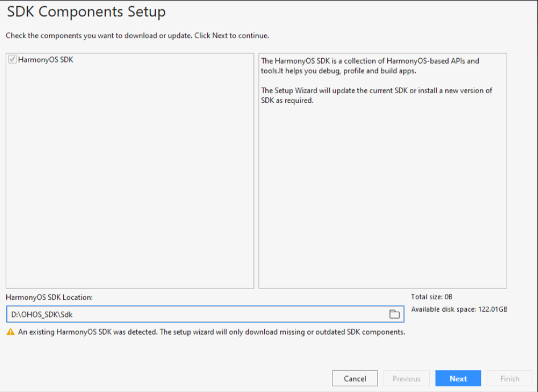Focus the HarmonyOS SDK Location path field
Screen dimensions: 538x392
[194, 314]
